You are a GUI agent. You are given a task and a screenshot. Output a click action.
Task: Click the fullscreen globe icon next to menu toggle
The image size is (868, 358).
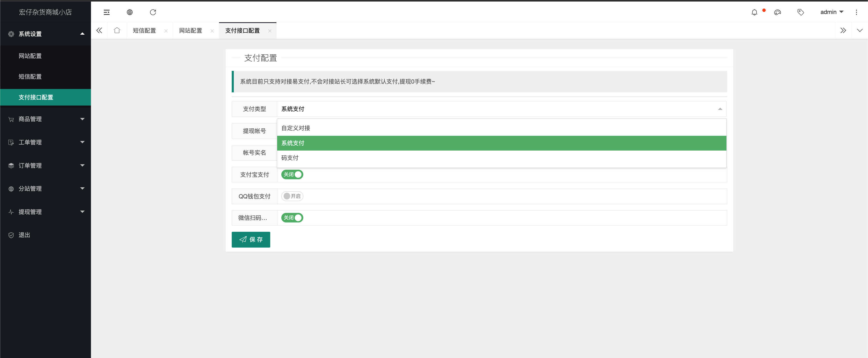point(130,12)
